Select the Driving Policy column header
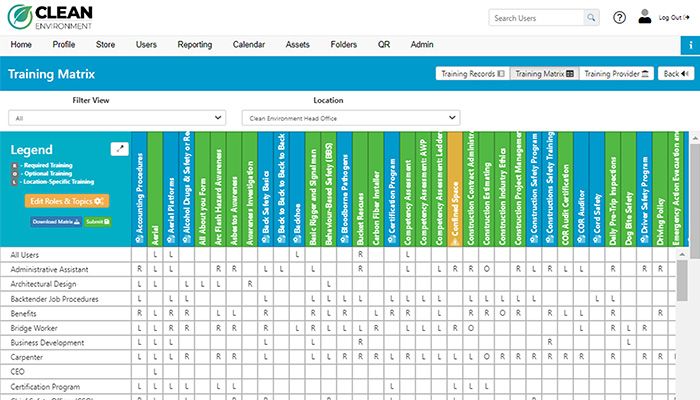The height and width of the screenshot is (400, 700). tap(660, 189)
